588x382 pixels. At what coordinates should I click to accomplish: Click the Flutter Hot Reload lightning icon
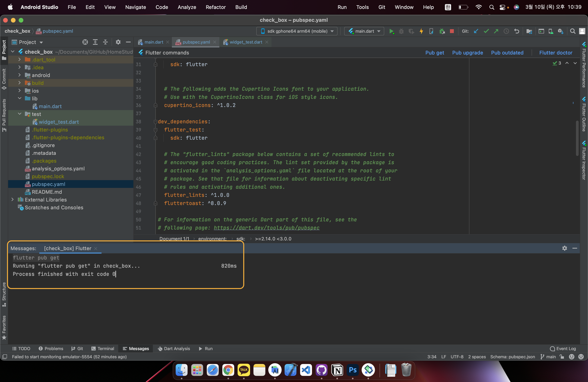[x=421, y=31]
